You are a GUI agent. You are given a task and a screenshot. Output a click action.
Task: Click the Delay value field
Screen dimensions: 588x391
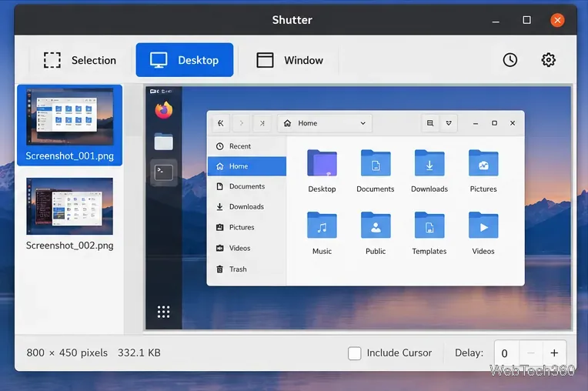[506, 353]
